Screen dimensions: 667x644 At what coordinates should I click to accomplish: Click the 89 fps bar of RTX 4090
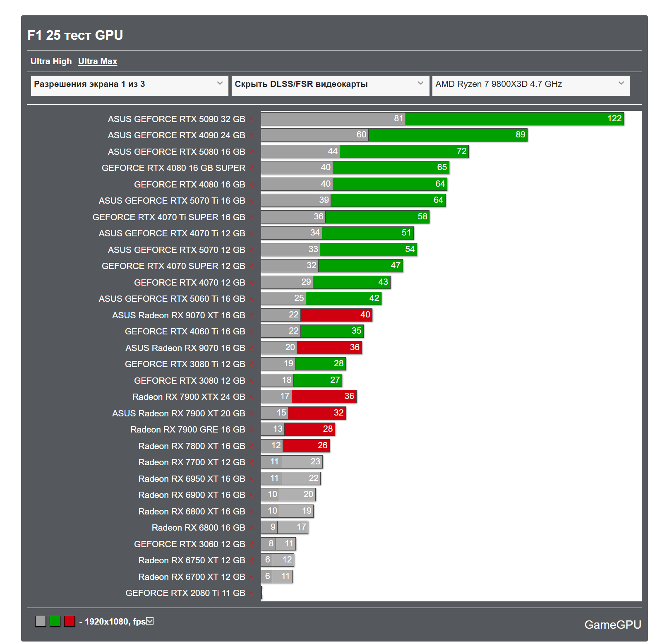pyautogui.click(x=448, y=135)
